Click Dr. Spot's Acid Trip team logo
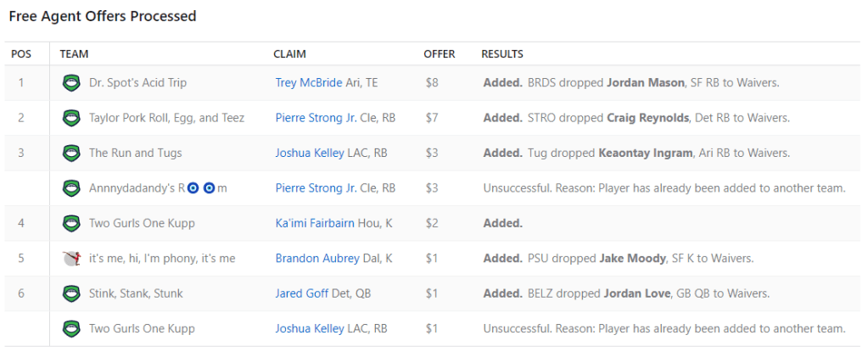Image resolution: width=868 pixels, height=363 pixels. click(x=71, y=83)
